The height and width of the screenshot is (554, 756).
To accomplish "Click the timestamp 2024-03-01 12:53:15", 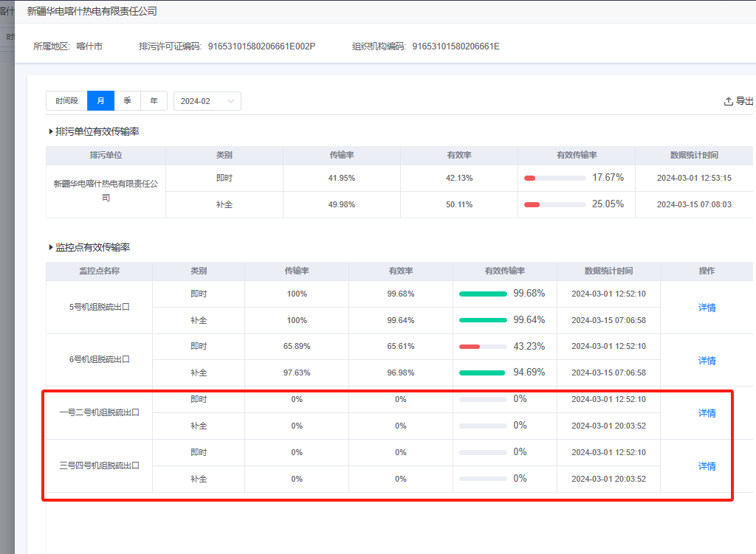I will click(694, 179).
